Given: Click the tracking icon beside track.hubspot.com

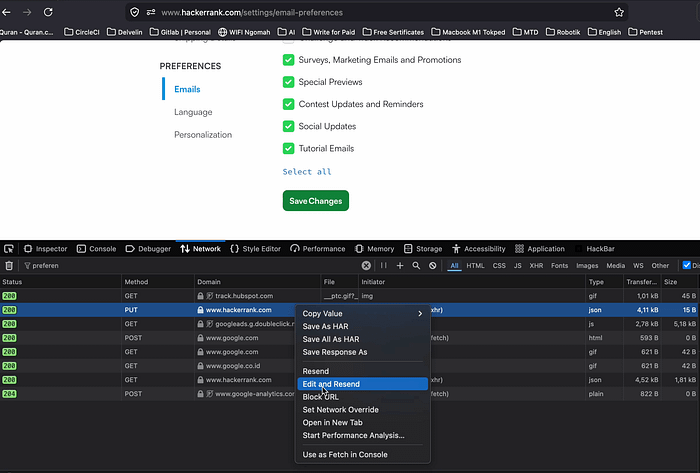Looking at the screenshot, I should tap(209, 296).
